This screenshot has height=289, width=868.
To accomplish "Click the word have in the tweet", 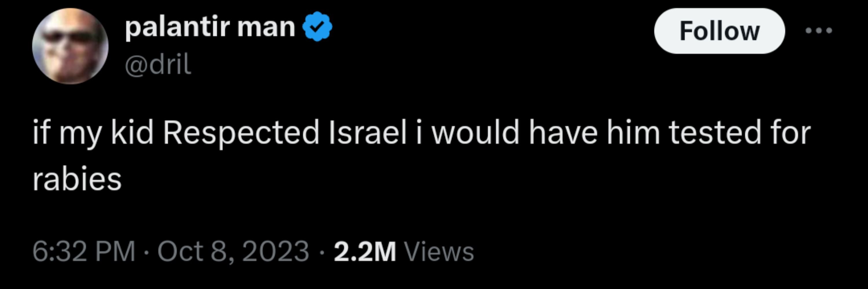I will click(x=563, y=133).
